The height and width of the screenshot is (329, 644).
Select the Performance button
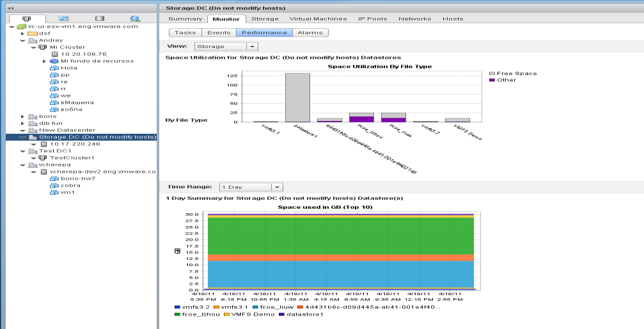click(265, 33)
